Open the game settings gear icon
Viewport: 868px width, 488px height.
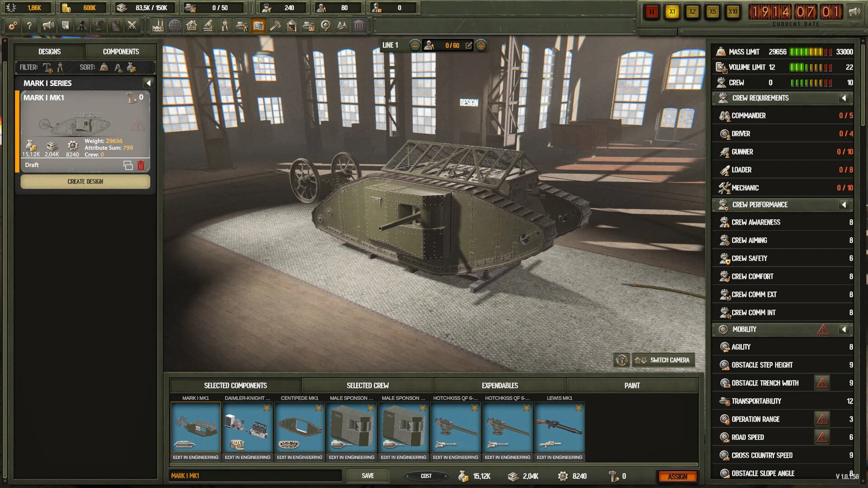point(13,26)
